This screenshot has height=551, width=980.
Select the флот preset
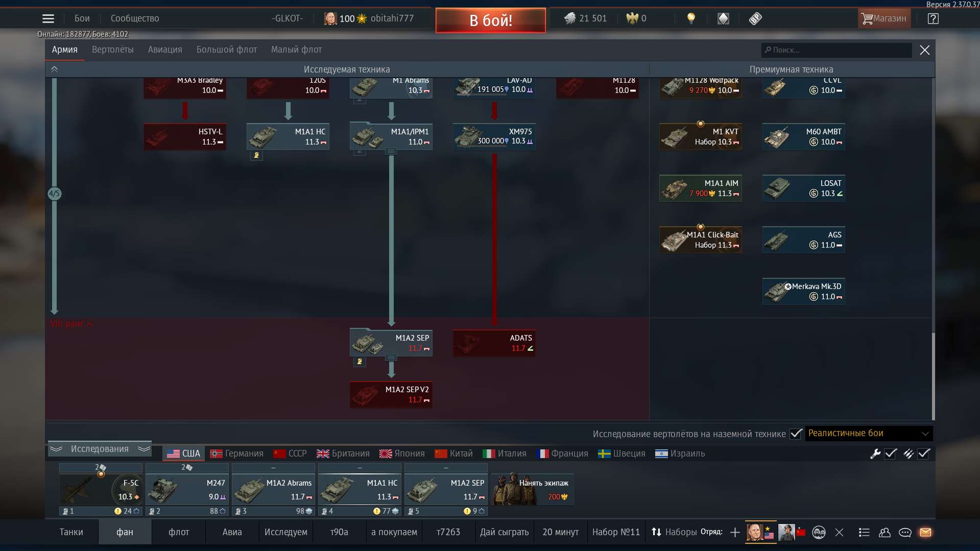click(x=179, y=532)
